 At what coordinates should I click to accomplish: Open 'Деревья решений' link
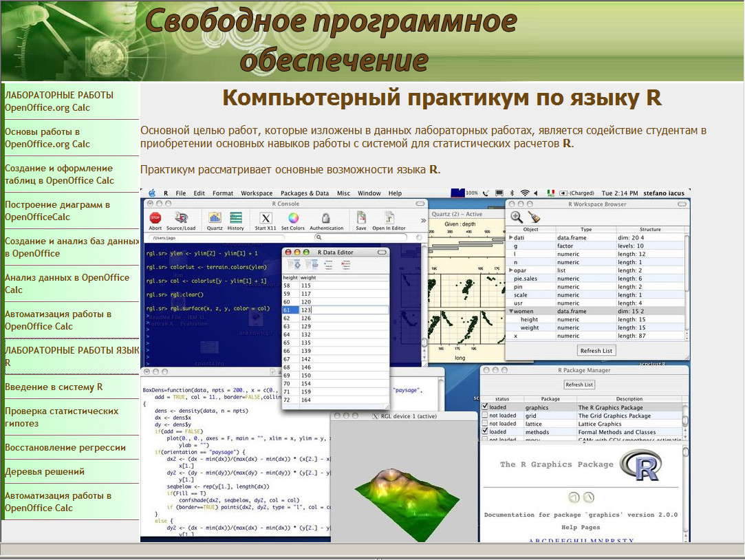pyautogui.click(x=45, y=472)
